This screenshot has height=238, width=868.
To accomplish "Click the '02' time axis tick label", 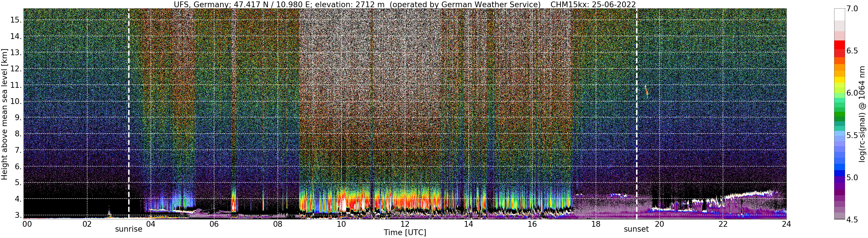I will (87, 224).
